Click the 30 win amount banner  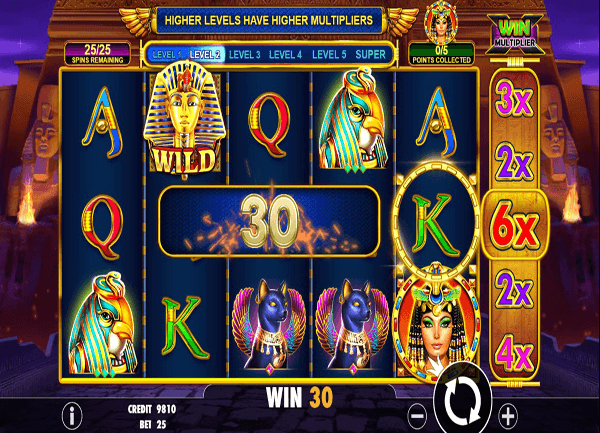[269, 221]
